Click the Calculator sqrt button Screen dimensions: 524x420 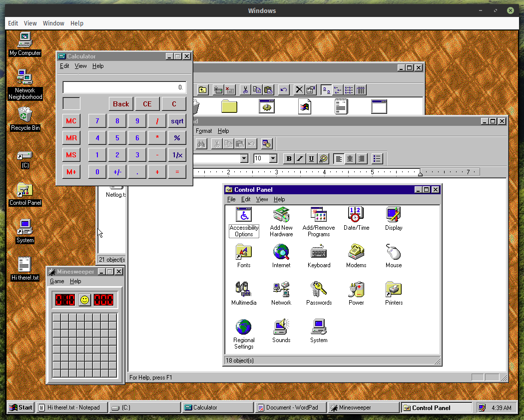click(x=177, y=121)
